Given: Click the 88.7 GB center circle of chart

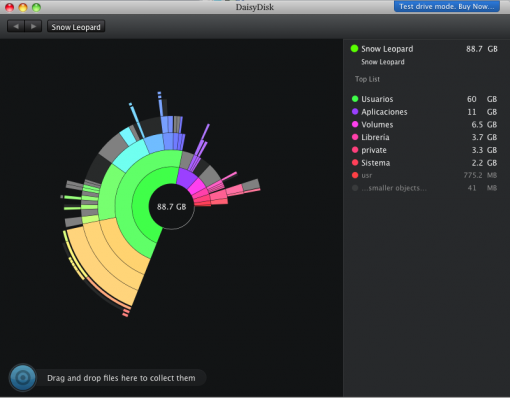Looking at the screenshot, I should click(172, 207).
